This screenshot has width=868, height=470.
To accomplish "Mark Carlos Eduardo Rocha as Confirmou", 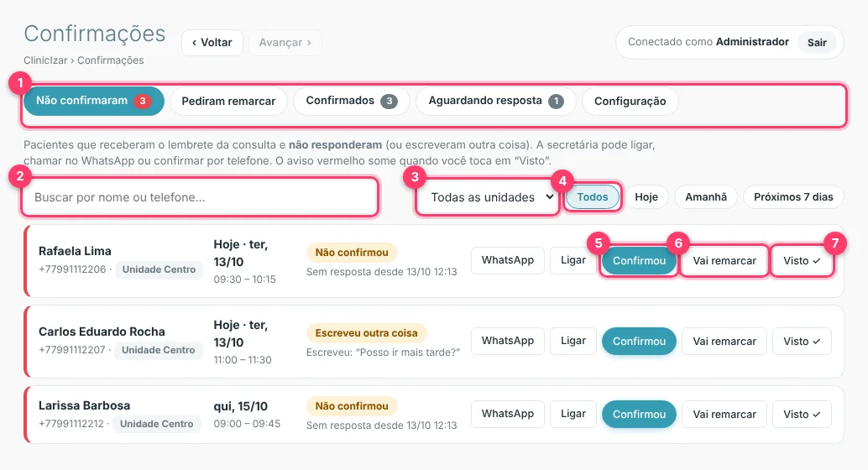I will pos(639,342).
